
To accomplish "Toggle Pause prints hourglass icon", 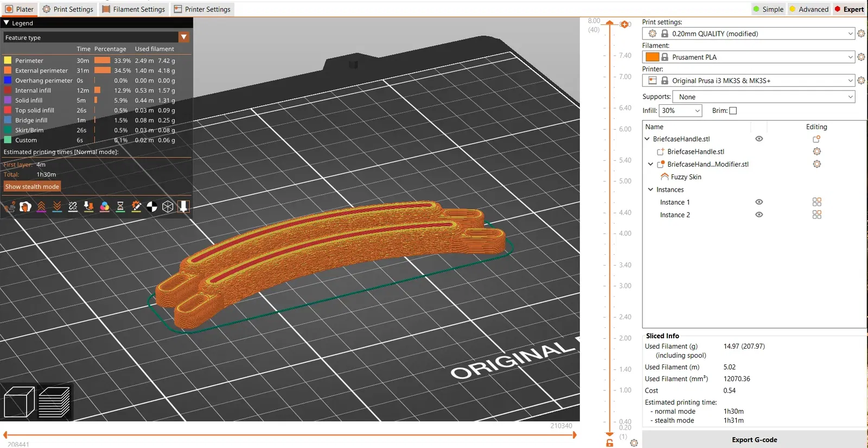I will click(120, 206).
